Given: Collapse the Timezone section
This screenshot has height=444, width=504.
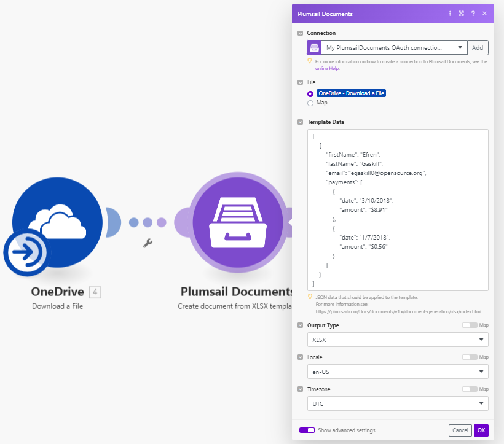Looking at the screenshot, I should click(300, 389).
